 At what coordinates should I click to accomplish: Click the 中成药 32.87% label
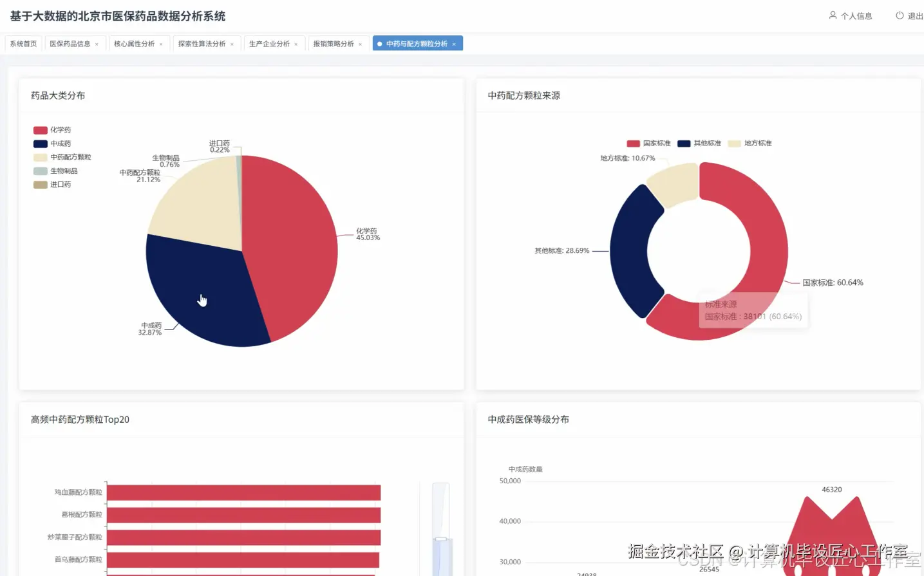[x=150, y=329]
